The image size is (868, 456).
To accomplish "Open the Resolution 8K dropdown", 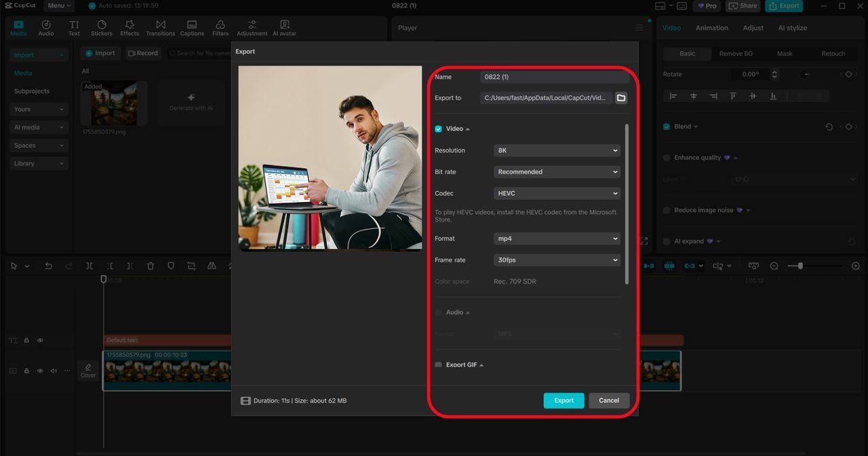I will point(557,150).
